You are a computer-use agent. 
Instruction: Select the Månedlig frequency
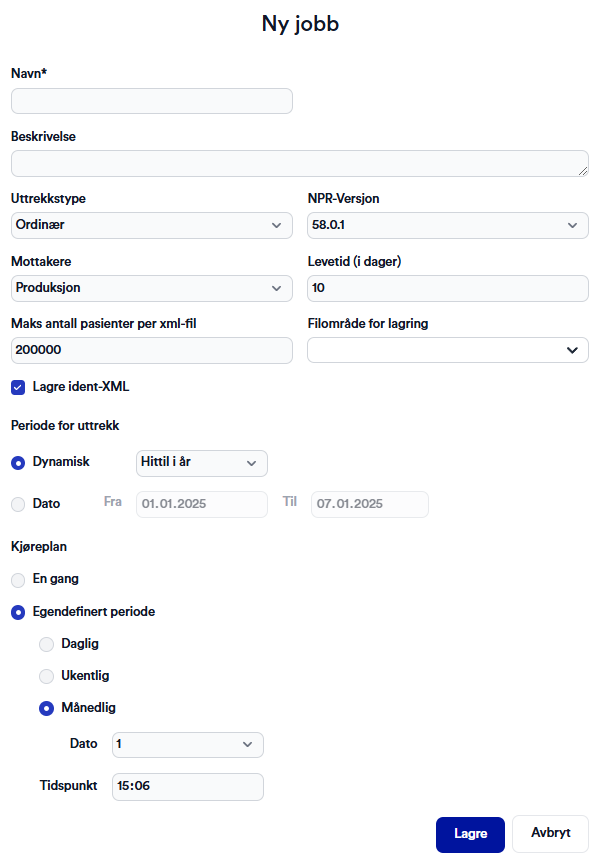point(46,707)
